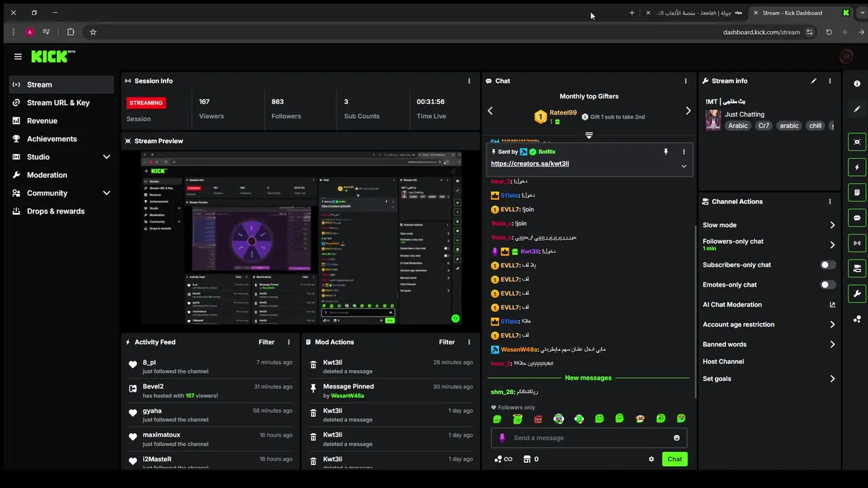The image size is (868, 488).
Task: Edit stream info with pencil icon
Action: pyautogui.click(x=814, y=81)
